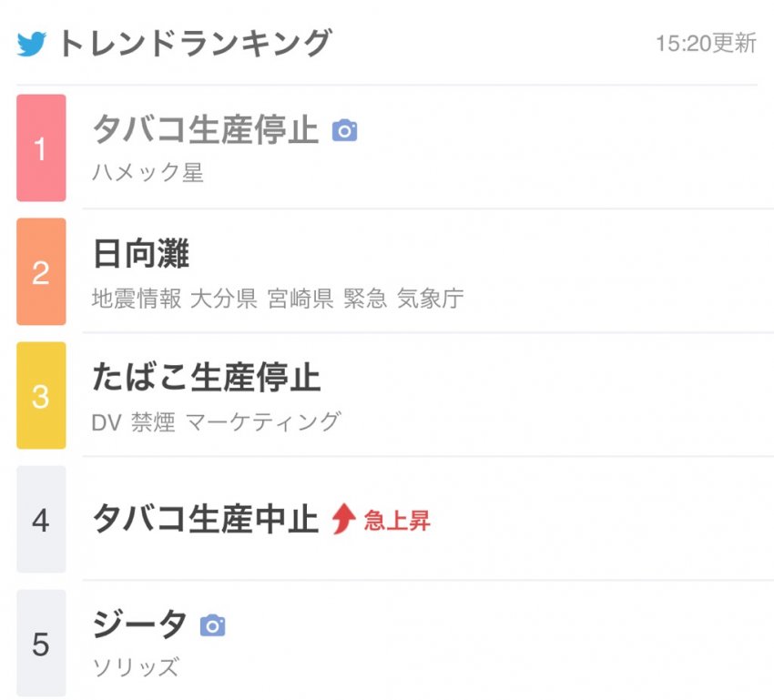Open the タバコ生産中止 trend

tap(205, 519)
